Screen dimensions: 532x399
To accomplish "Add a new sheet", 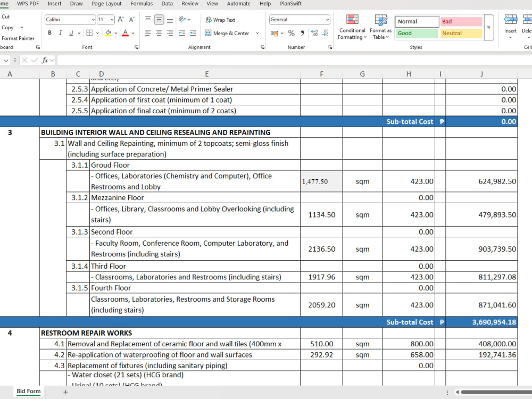I will pyautogui.click(x=66, y=392).
